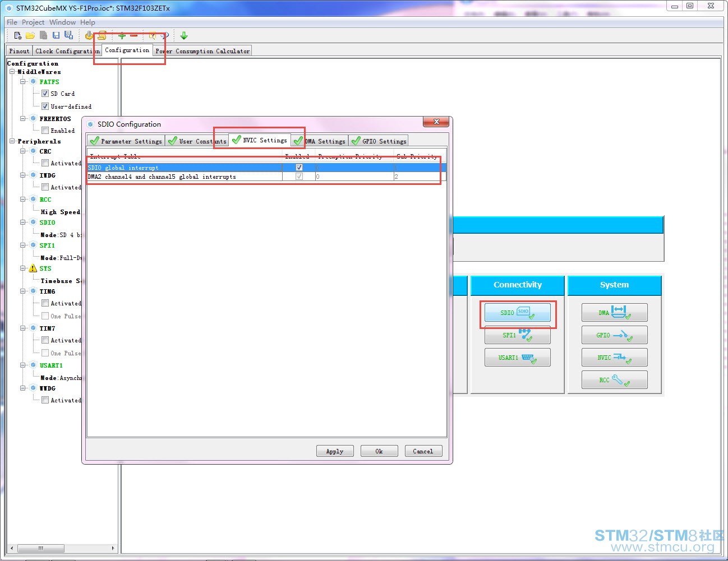728x561 pixels.
Task: Click the cube icon next to TIM7
Action: (33, 328)
